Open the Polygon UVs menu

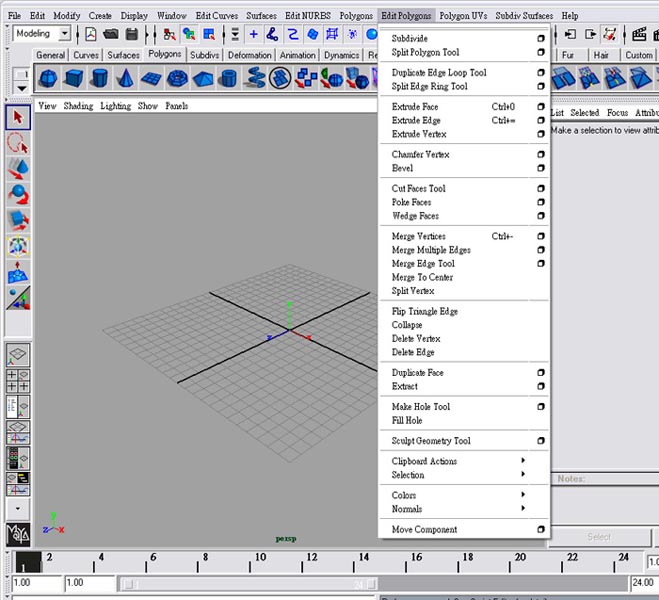463,16
